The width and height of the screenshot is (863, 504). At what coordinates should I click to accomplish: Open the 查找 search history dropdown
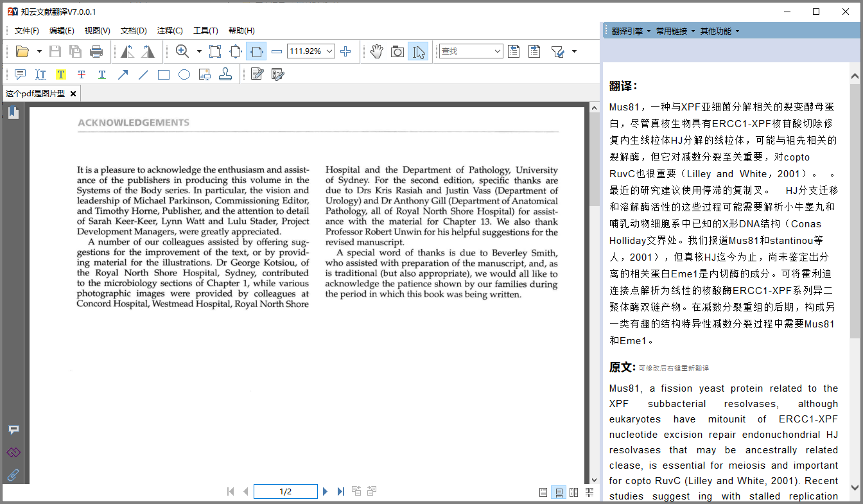[x=498, y=51]
